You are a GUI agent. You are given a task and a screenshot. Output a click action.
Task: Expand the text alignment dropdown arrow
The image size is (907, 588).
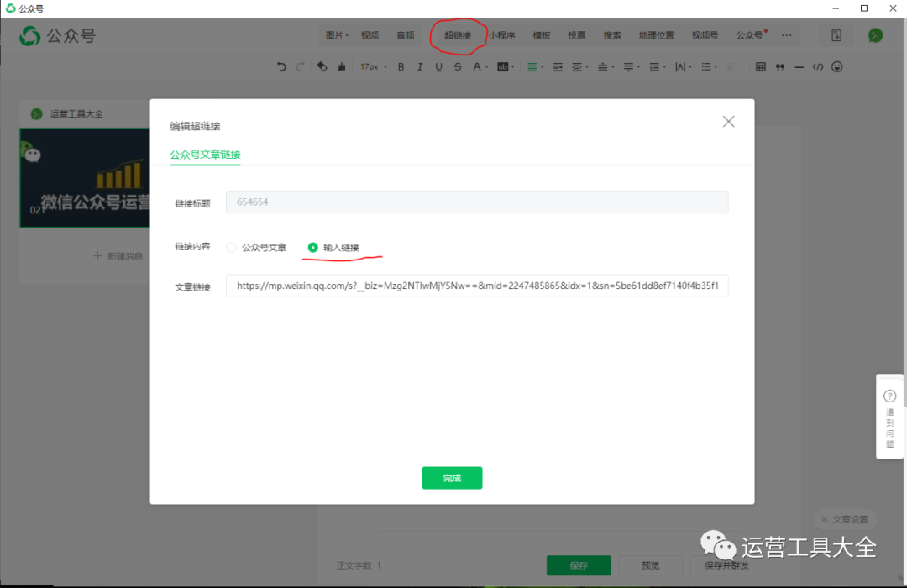point(543,67)
